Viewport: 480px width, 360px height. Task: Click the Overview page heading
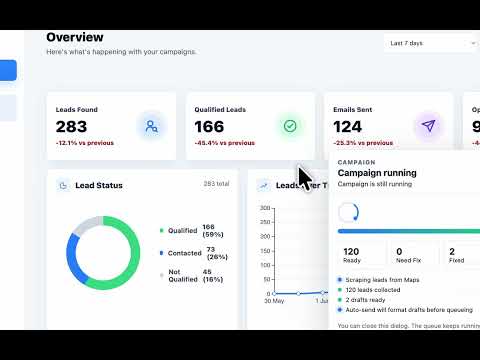75,37
